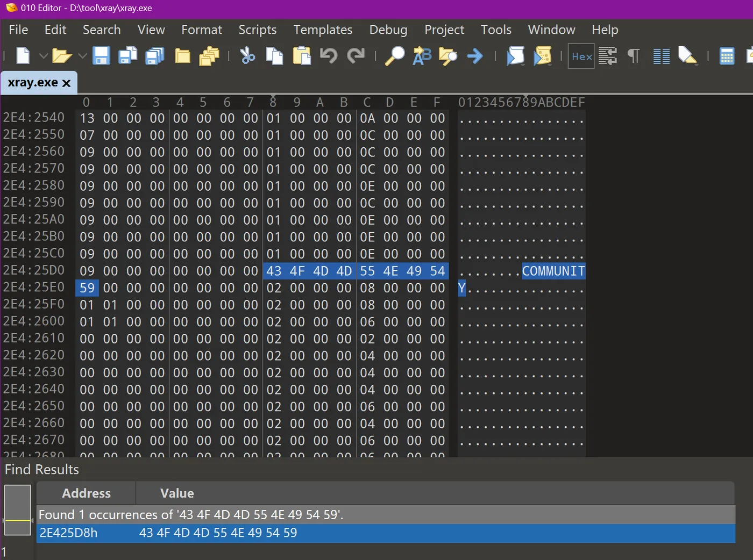Click the Undo arrow
The image size is (753, 560).
pos(329,55)
